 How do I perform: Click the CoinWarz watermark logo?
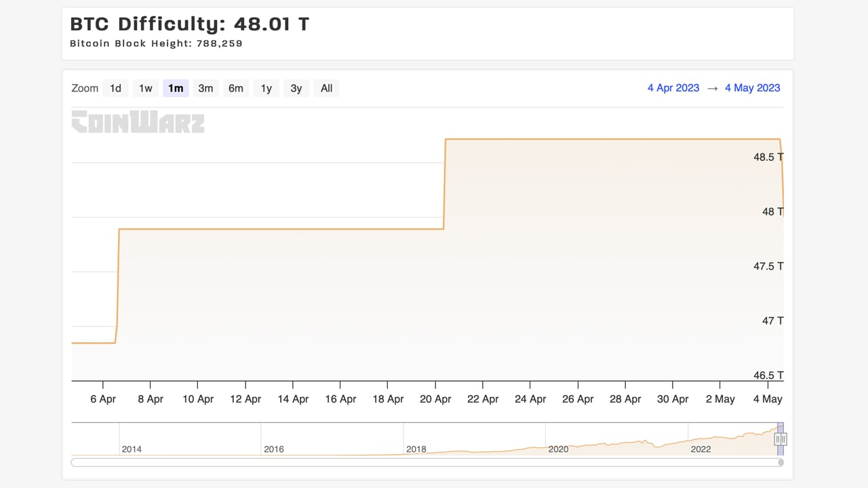[x=138, y=122]
